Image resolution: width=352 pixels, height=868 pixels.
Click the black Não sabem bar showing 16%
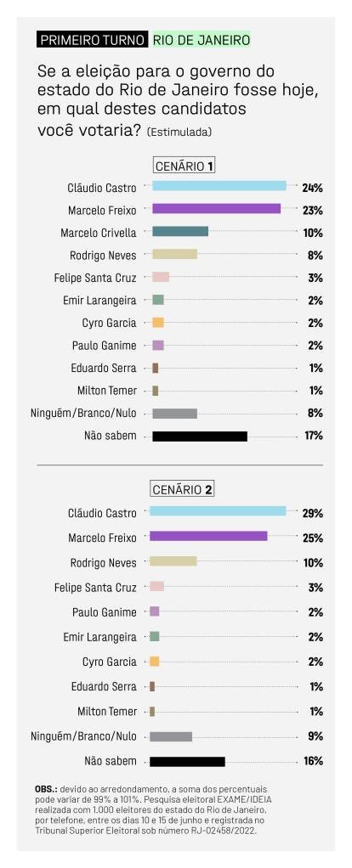pyautogui.click(x=187, y=762)
